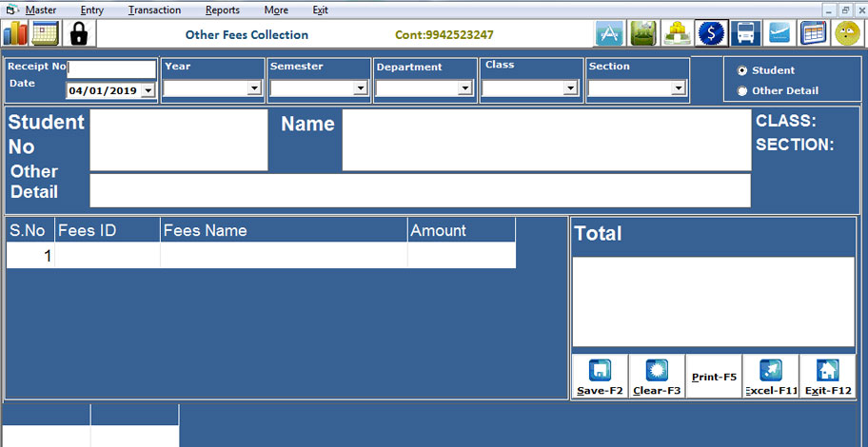Open the Class dropdown

click(571, 87)
